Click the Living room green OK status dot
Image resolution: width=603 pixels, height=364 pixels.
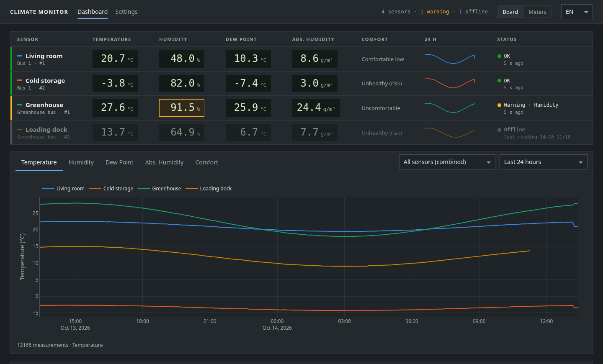499,56
